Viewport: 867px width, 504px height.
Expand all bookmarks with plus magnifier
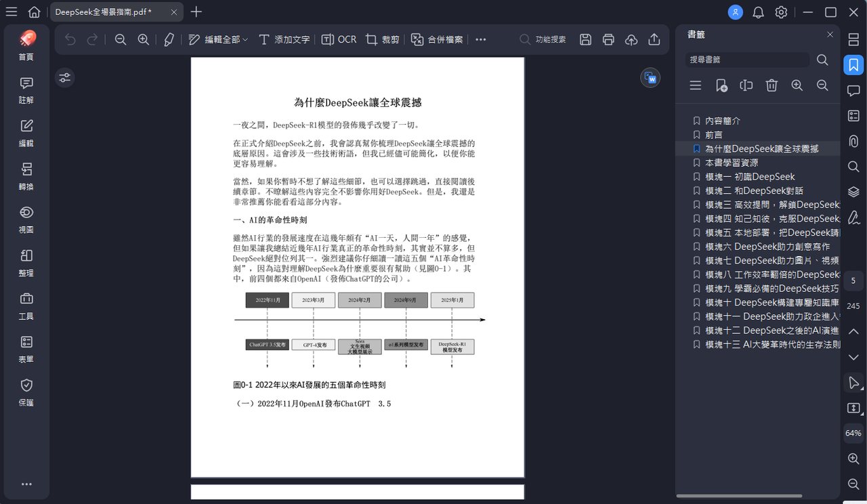coord(797,85)
